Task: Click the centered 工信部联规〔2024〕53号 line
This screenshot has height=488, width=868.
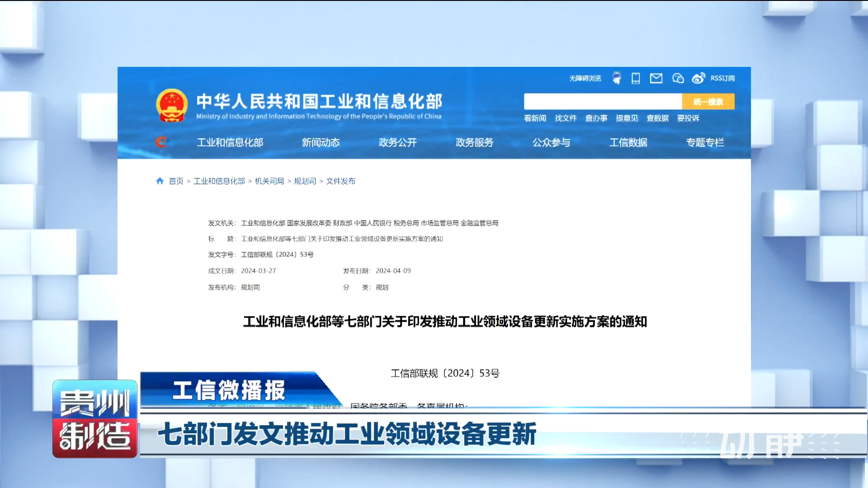Action: point(445,373)
